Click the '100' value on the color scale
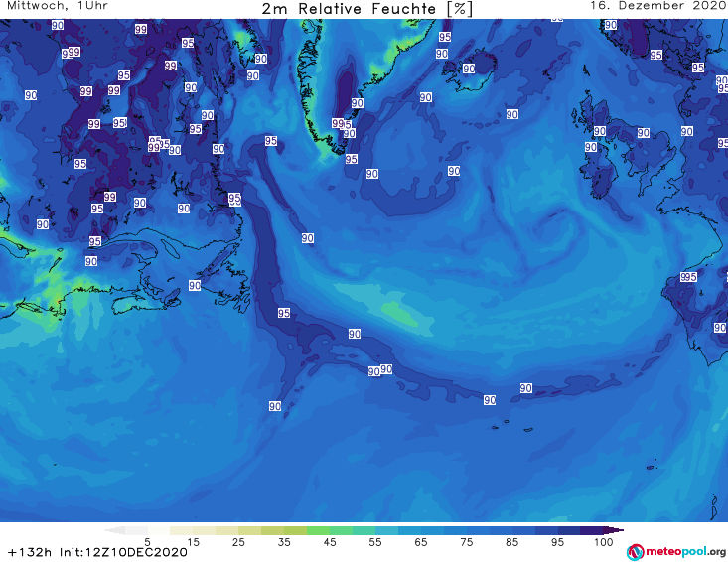Viewport: 728px width, 562px height. click(604, 542)
